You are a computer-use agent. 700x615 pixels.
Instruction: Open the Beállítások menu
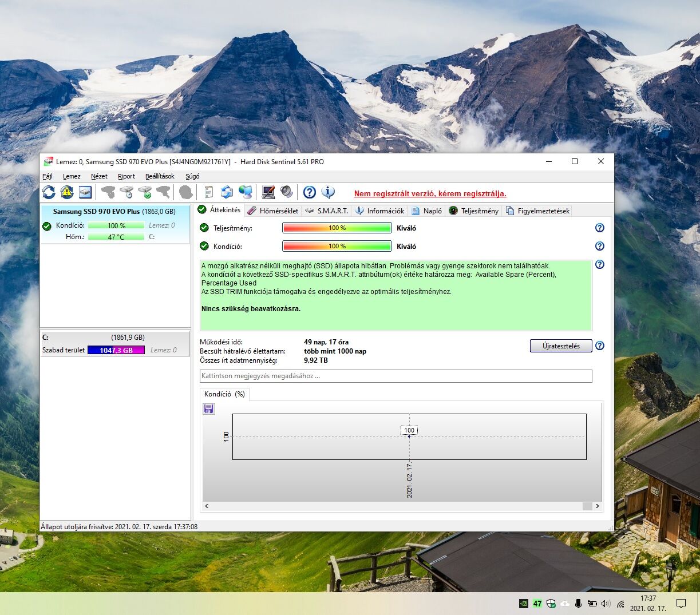160,176
